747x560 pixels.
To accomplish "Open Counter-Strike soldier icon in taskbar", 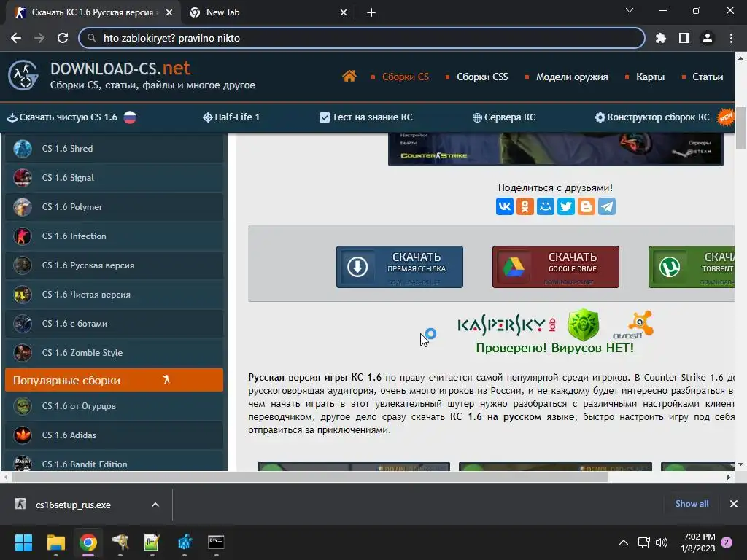I will (x=120, y=542).
